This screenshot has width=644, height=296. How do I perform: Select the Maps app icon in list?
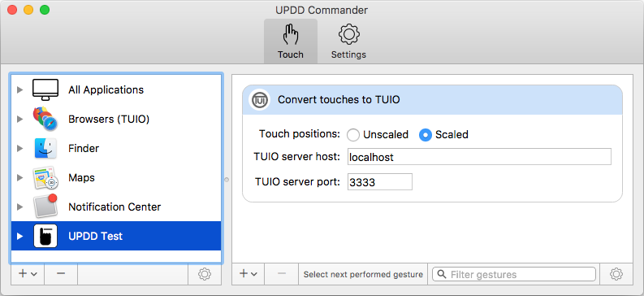click(45, 177)
